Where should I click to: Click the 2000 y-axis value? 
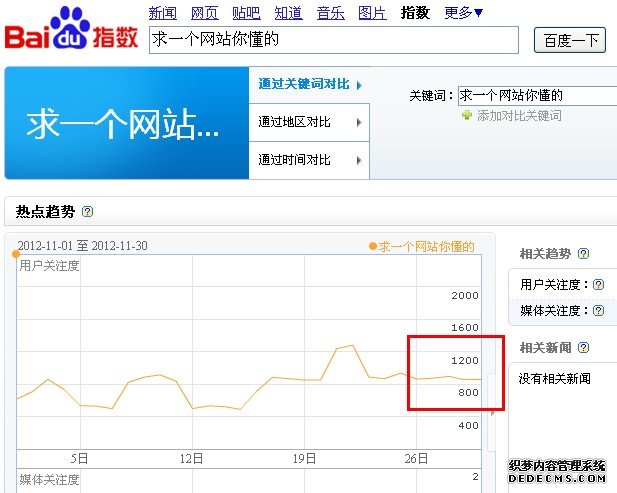[x=465, y=295]
